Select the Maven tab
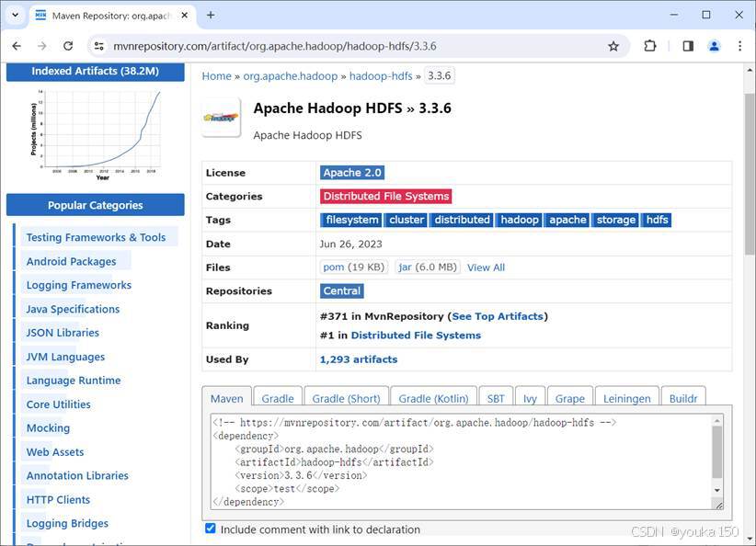This screenshot has height=546, width=756. pos(226,399)
